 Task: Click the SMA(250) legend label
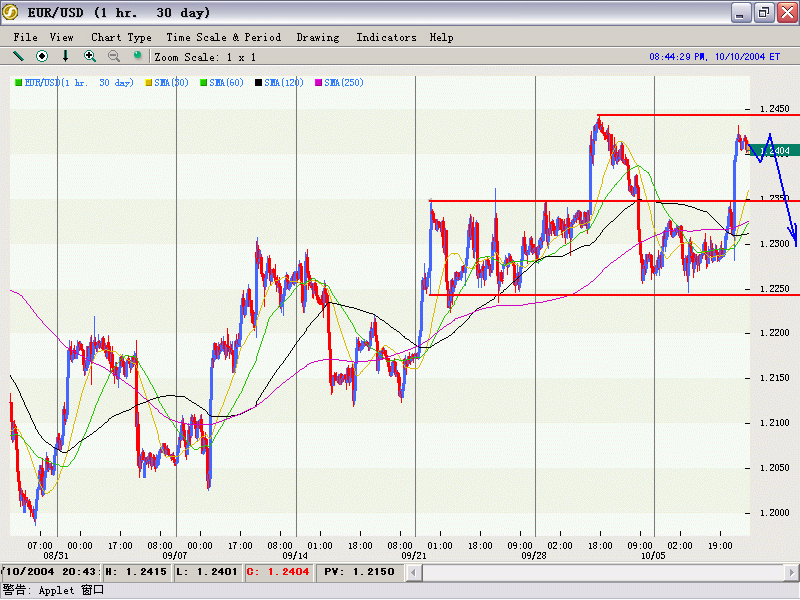click(x=343, y=83)
